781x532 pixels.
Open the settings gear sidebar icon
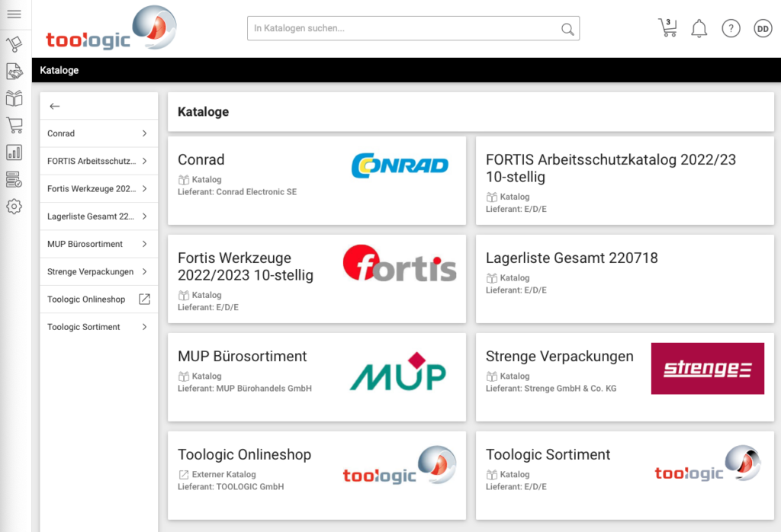(14, 206)
